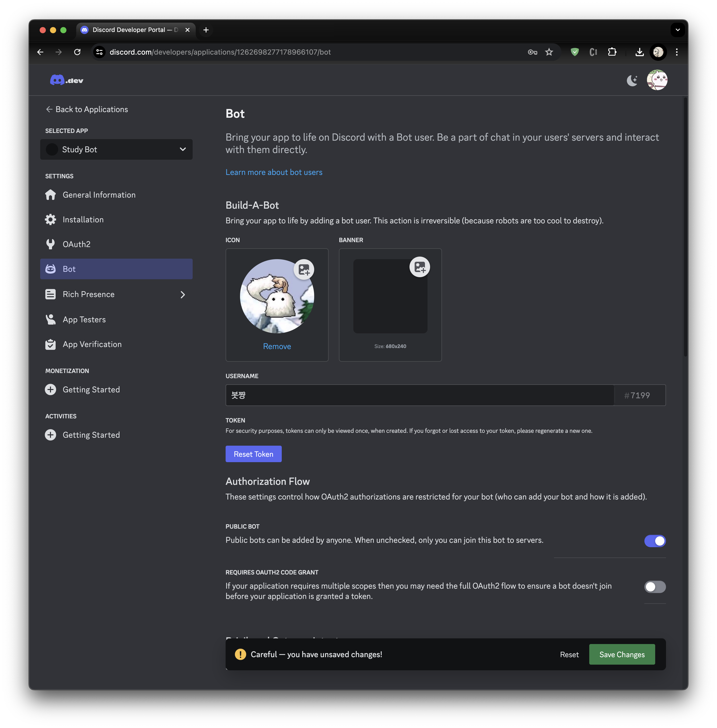Open the user avatar in portal header
The image size is (717, 728).
tap(657, 80)
